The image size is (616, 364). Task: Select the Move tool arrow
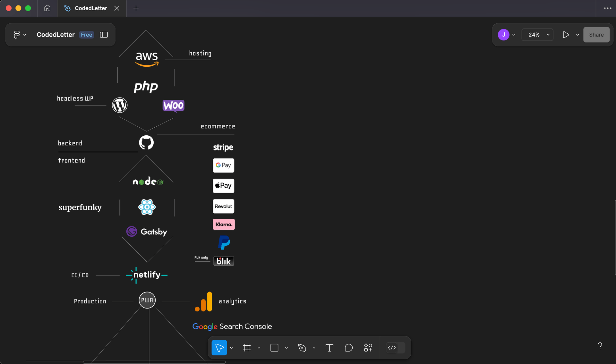point(219,348)
